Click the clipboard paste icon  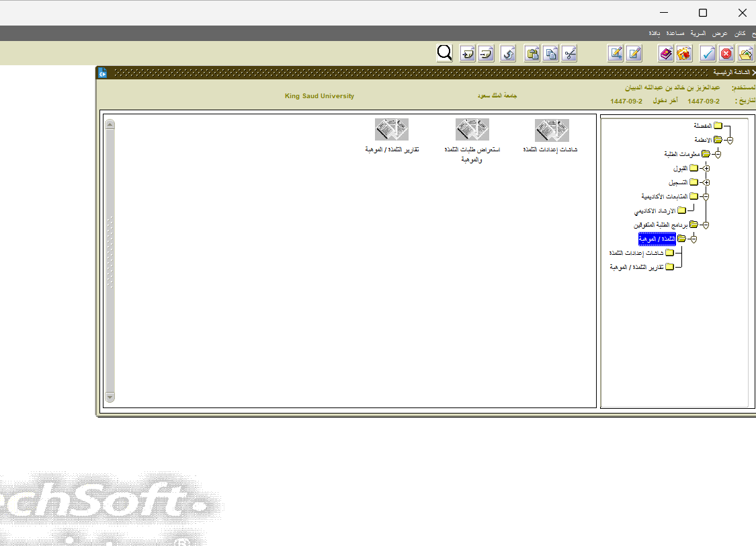tap(532, 54)
